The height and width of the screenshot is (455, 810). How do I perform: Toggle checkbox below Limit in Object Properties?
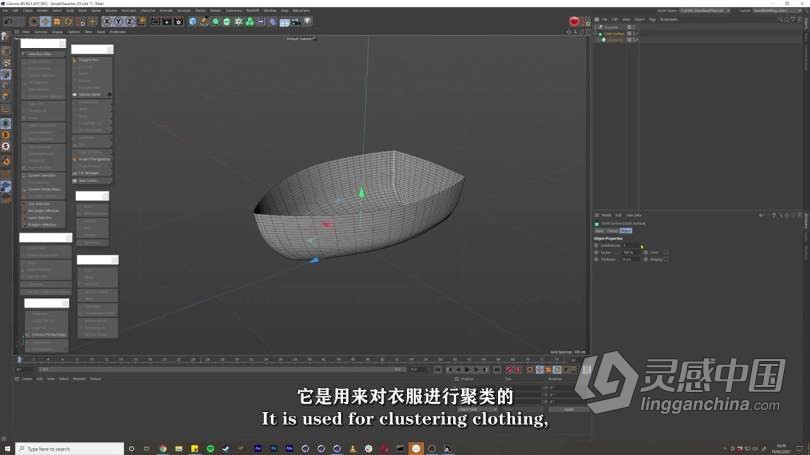[666, 259]
